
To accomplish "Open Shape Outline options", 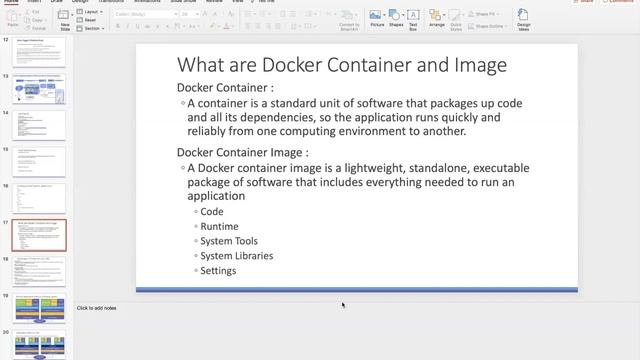I will coord(487,27).
